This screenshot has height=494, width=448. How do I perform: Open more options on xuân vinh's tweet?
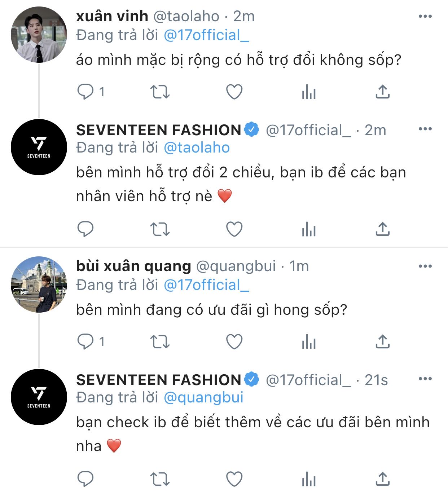coord(425,16)
